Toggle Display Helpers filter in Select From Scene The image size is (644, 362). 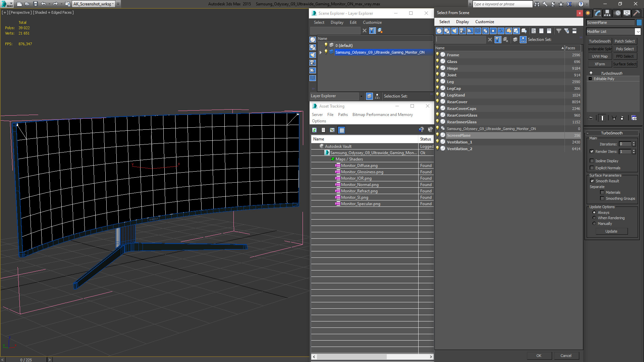(470, 31)
